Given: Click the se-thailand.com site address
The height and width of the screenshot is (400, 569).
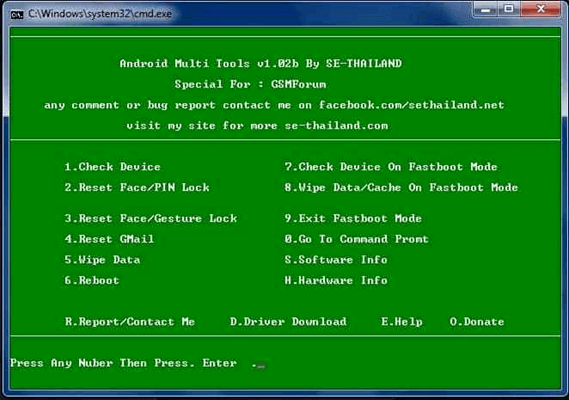Looking at the screenshot, I should tap(336, 126).
